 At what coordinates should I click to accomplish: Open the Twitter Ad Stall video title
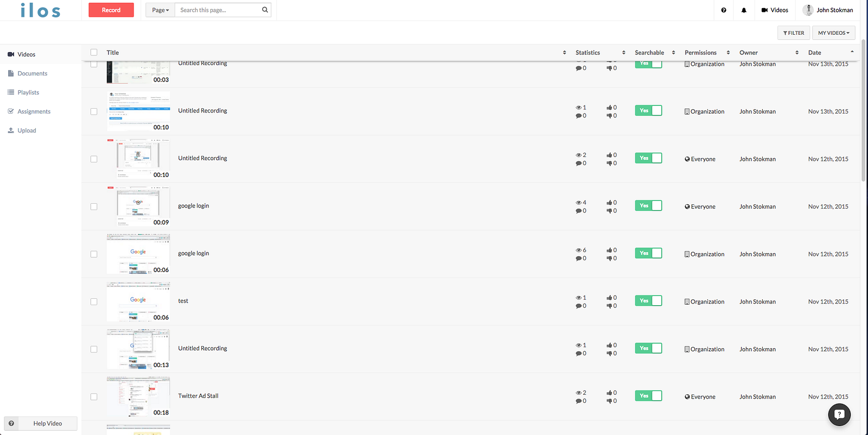[x=198, y=396]
